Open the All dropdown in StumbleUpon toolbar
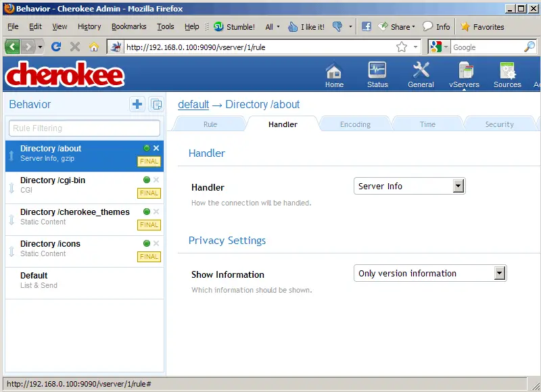541x392 pixels. (x=273, y=26)
